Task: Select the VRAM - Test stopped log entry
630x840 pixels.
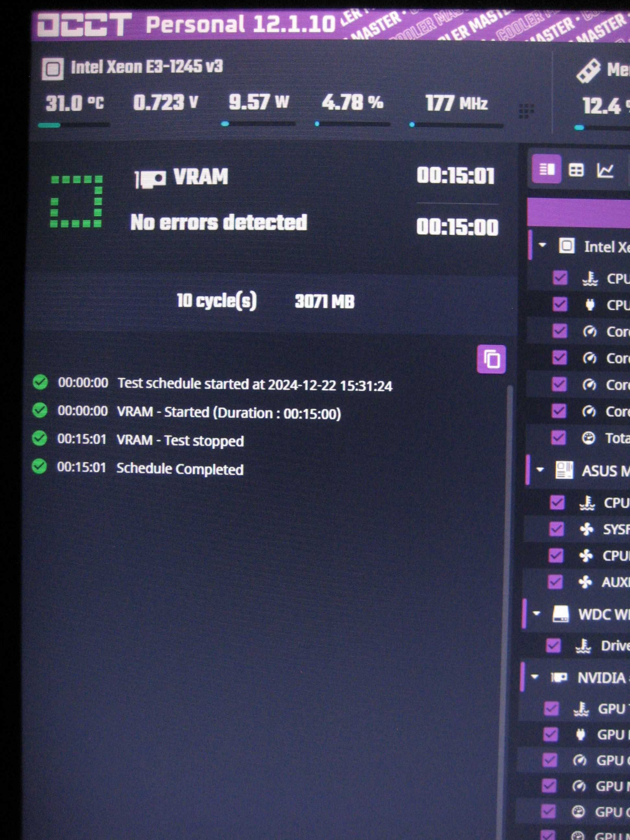Action: click(180, 440)
